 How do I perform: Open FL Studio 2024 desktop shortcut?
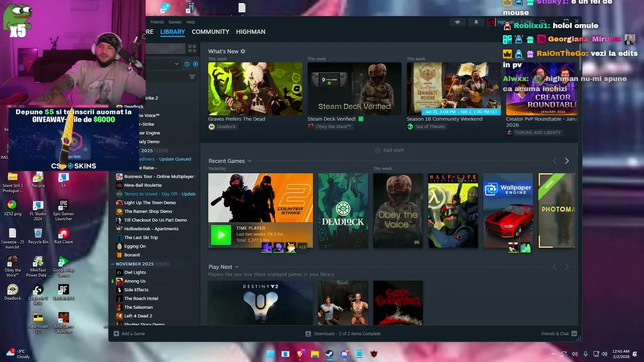(38, 210)
